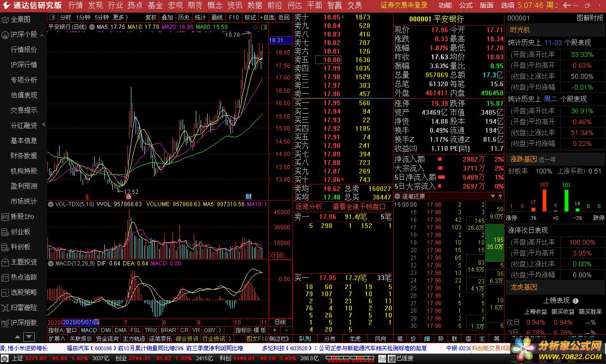Click the round arrow icon beside 平安银行(日线)
606x364 pixels.
pos(91,27)
